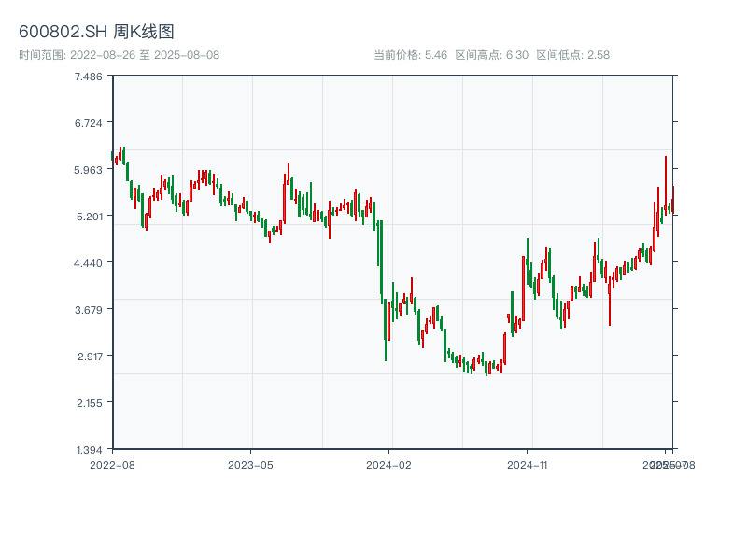This screenshot has height=560, width=747.
Task: Click the 区间高点 6.30 label
Action: click(491, 55)
